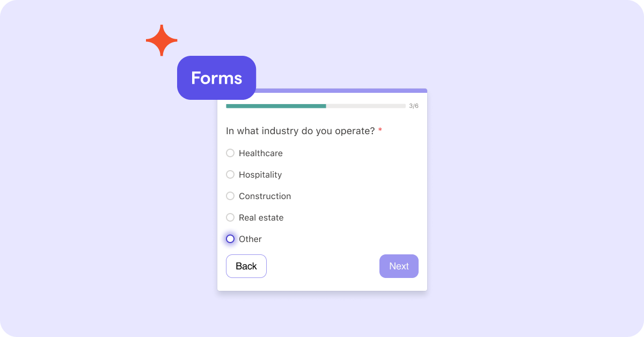Select the Hospitality radio button
This screenshot has width=644, height=337.
tap(230, 174)
